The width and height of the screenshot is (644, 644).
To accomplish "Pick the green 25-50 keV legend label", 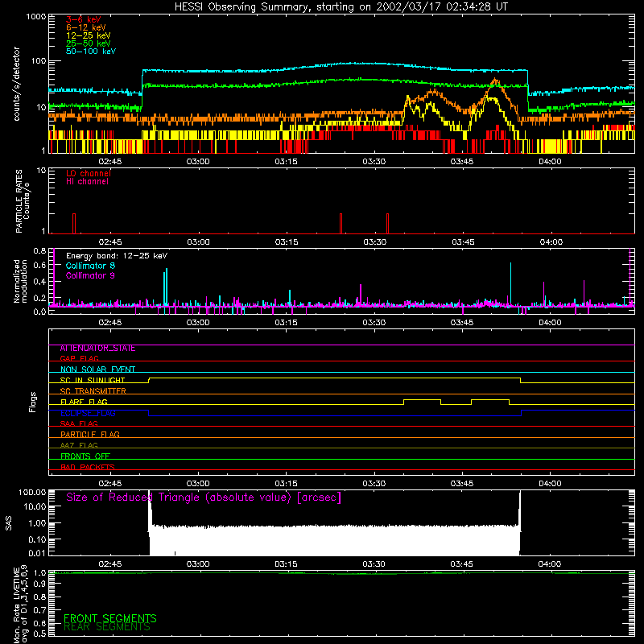I will tap(89, 43).
